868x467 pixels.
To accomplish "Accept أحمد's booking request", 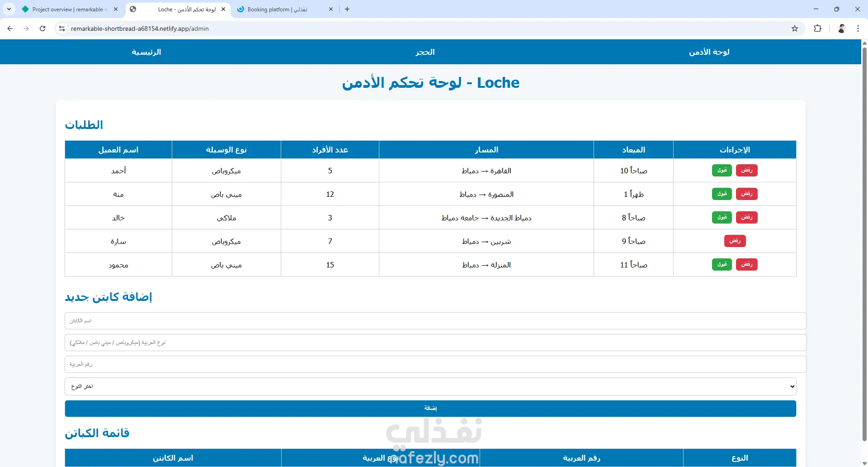I will [x=722, y=171].
